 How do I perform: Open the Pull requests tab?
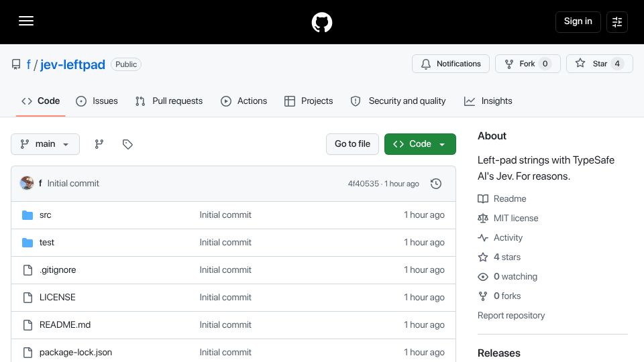tap(169, 101)
